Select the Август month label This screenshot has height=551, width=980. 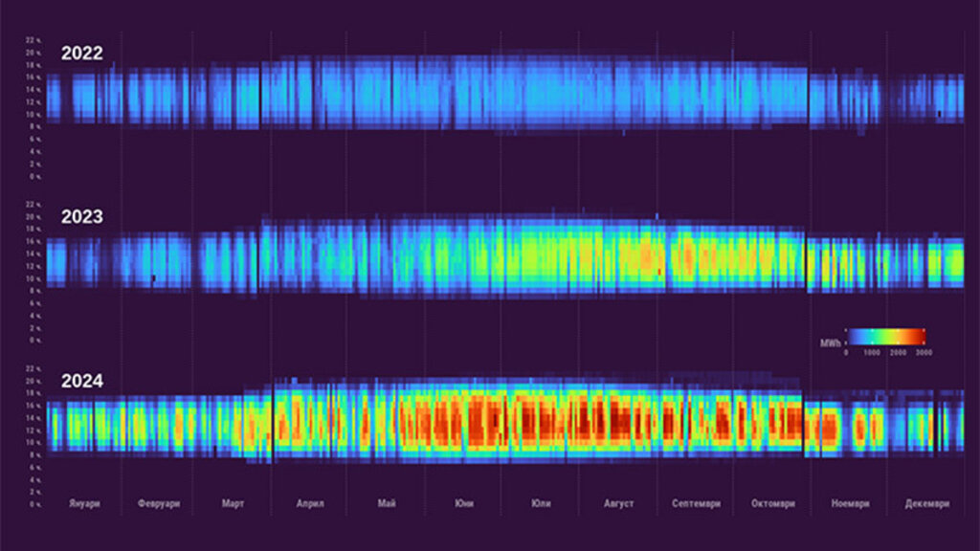click(x=619, y=503)
